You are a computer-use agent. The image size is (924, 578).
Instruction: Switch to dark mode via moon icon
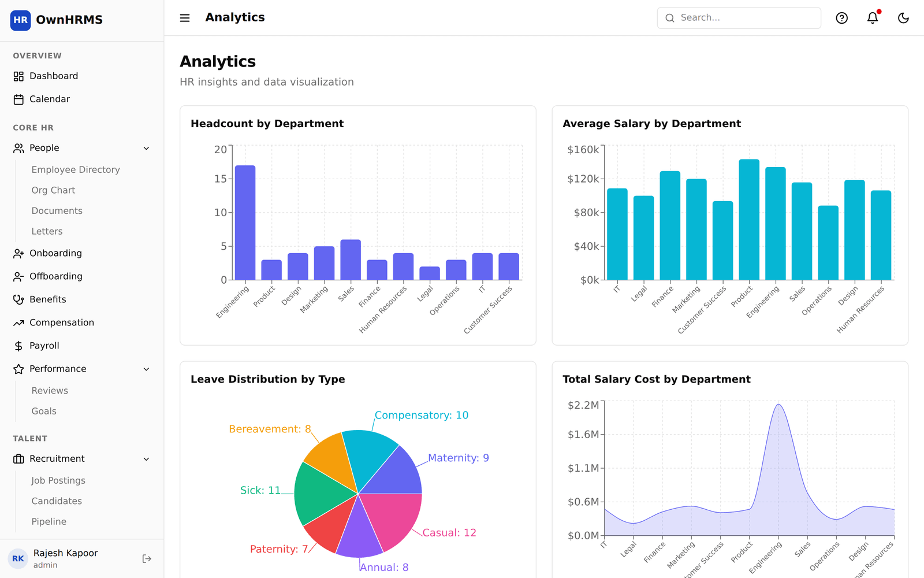pyautogui.click(x=904, y=18)
